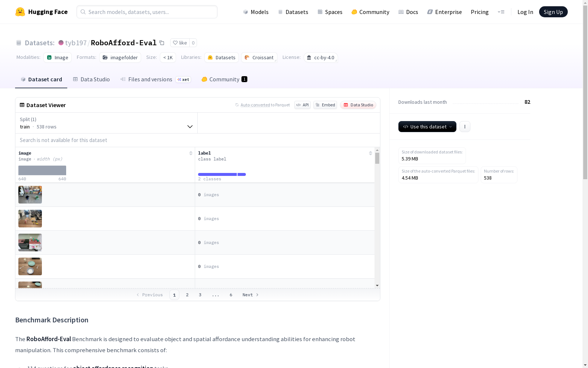This screenshot has height=368, width=588.
Task: Click the fourth row plates thumbnail
Action: point(30,266)
